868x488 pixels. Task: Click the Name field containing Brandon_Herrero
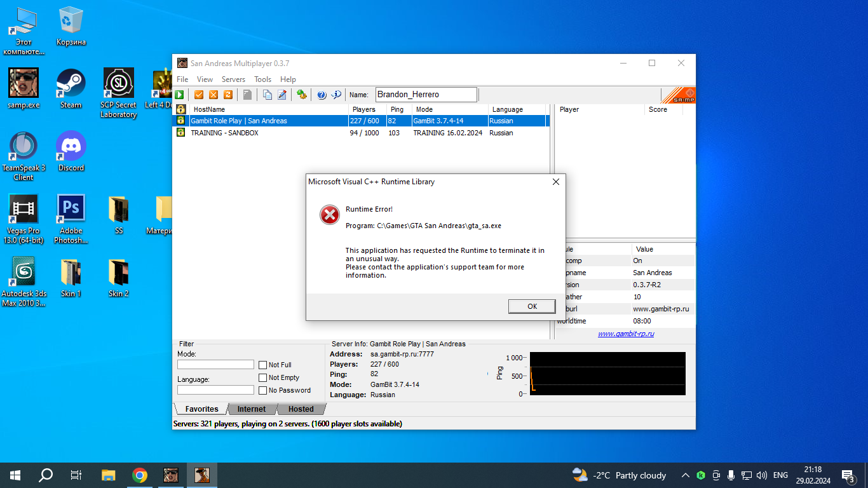(426, 95)
